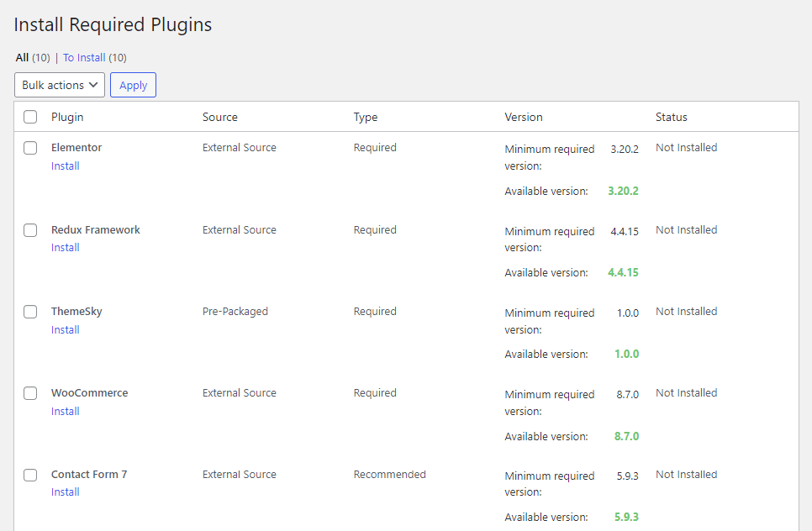The image size is (812, 531).
Task: Click WooCommerce's minimum required version 8.7.0
Action: 628,394
